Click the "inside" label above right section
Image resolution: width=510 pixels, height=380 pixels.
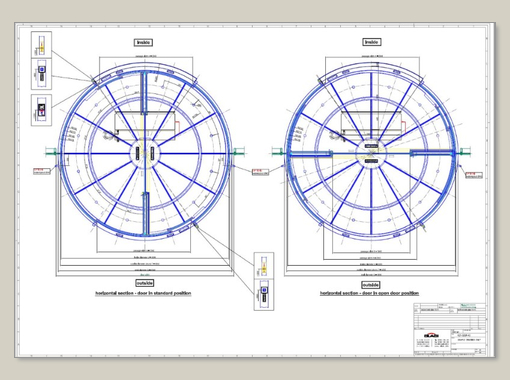[372, 42]
